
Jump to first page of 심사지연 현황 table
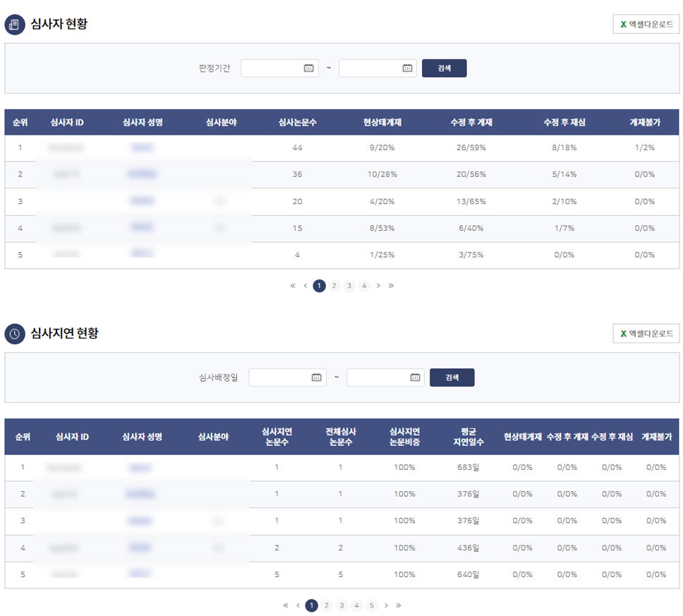(285, 605)
